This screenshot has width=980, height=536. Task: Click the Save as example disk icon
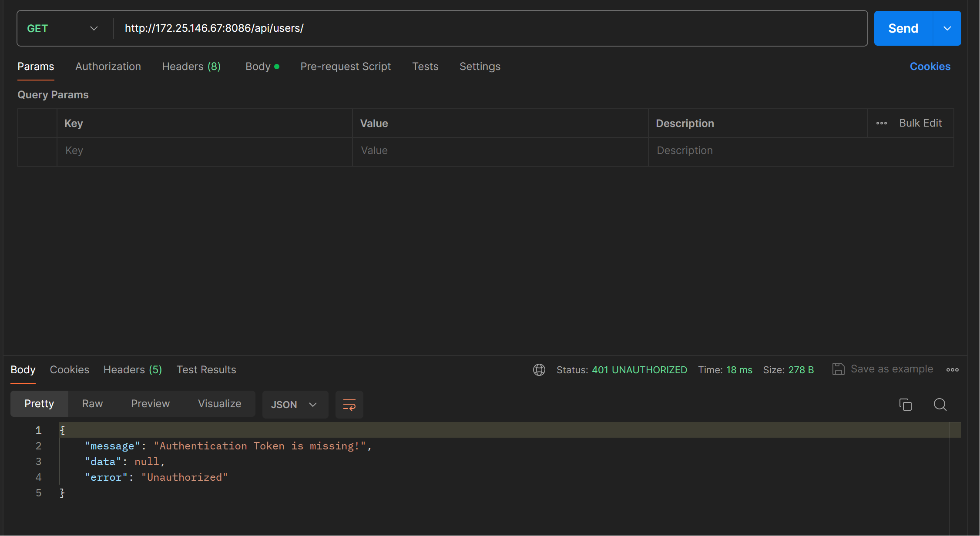[838, 369]
